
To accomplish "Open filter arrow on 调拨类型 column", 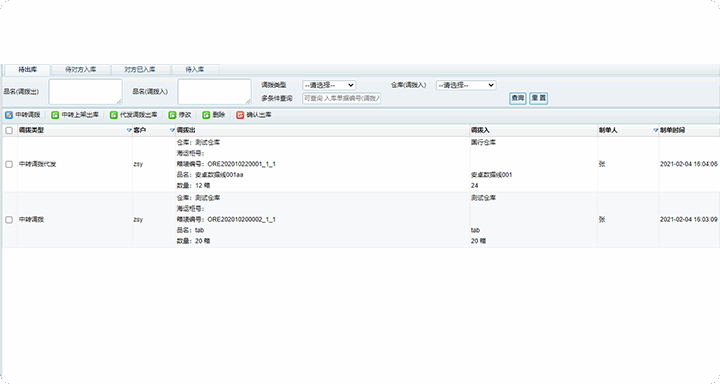I will (x=129, y=130).
